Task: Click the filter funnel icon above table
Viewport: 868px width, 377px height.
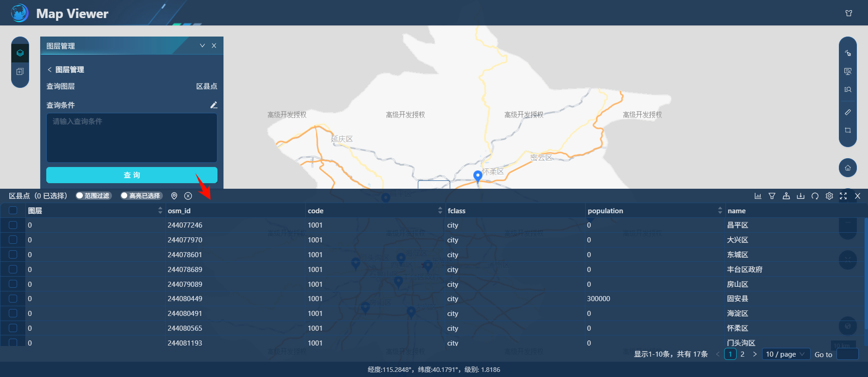Action: pyautogui.click(x=772, y=196)
